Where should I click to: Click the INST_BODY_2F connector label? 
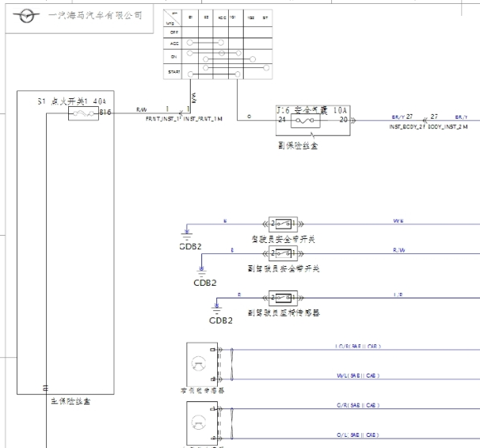click(407, 127)
